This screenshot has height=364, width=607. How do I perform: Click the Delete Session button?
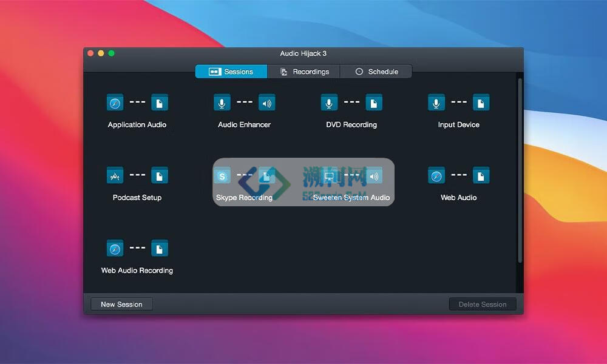[483, 305]
